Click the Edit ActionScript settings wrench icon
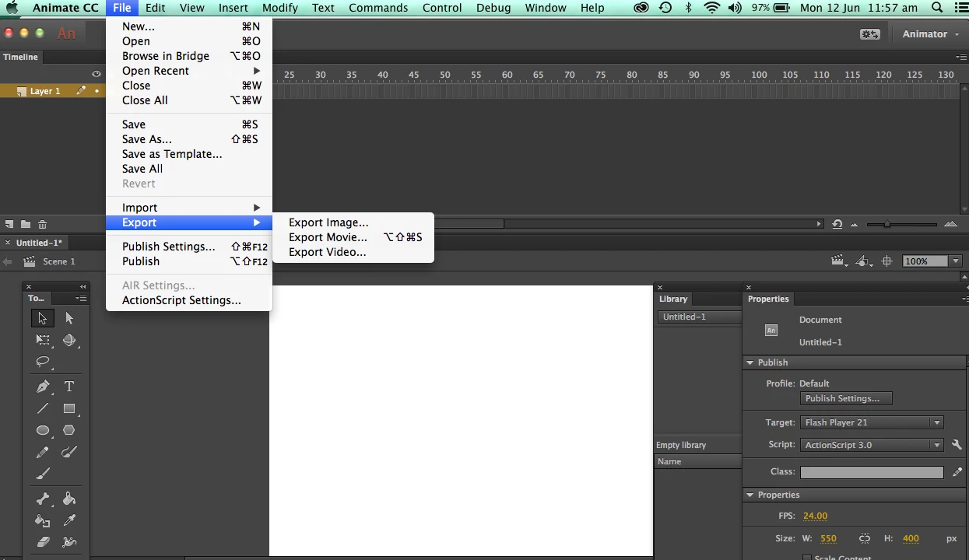The image size is (969, 560). 957,445
